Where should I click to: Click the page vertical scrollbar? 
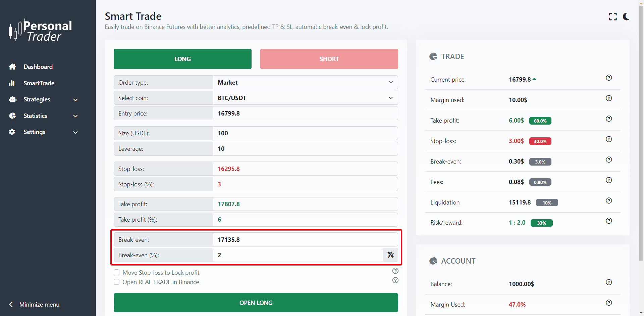(x=641, y=134)
